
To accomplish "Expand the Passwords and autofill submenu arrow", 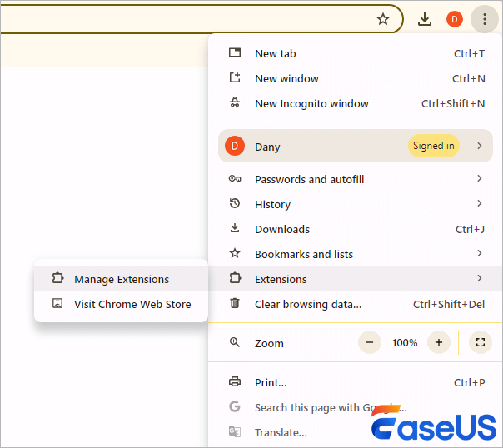I will pyautogui.click(x=480, y=179).
